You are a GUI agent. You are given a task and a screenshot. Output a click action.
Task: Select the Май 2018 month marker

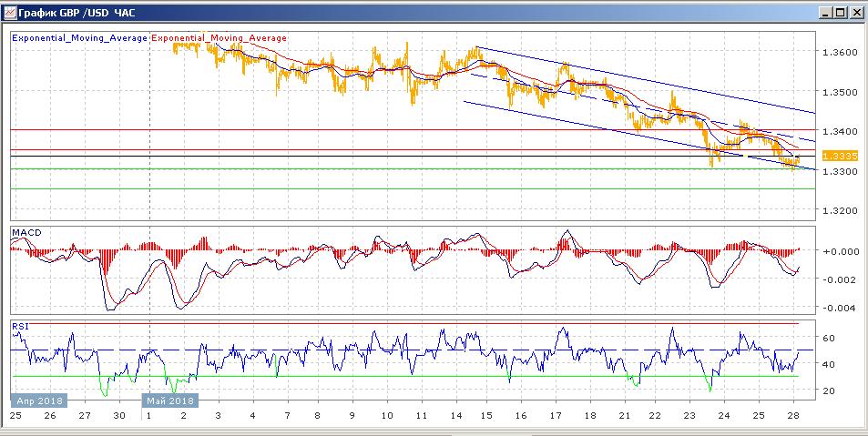(x=170, y=401)
